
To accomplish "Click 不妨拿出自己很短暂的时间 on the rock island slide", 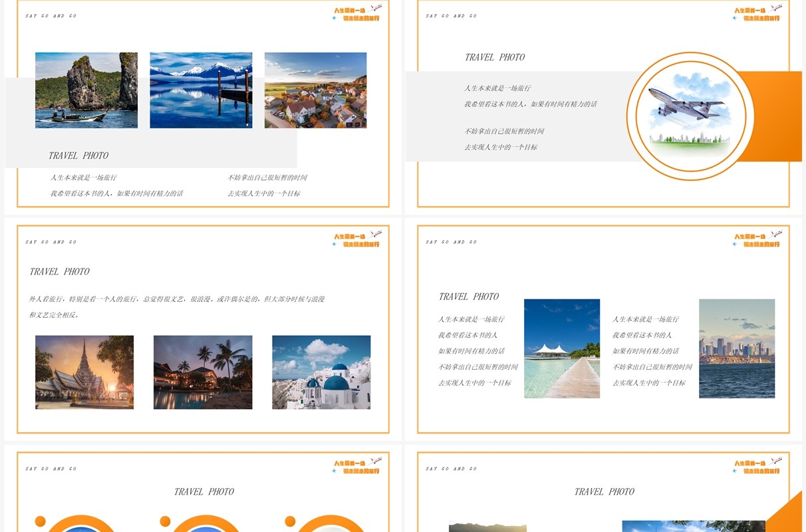I will click(x=267, y=178).
